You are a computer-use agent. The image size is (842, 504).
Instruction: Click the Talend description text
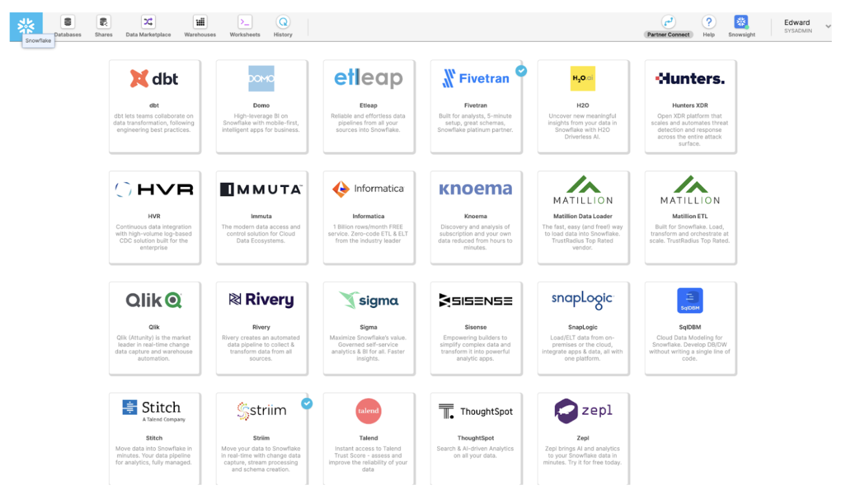pyautogui.click(x=368, y=459)
